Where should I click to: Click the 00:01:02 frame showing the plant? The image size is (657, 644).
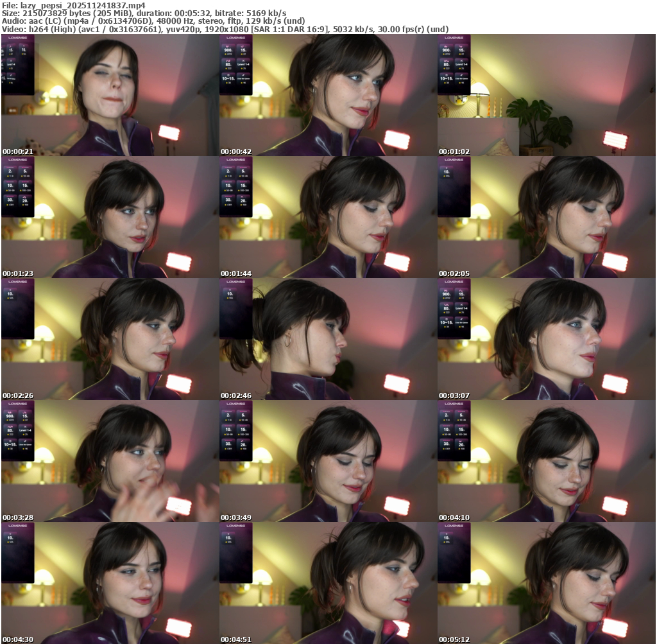click(x=546, y=95)
